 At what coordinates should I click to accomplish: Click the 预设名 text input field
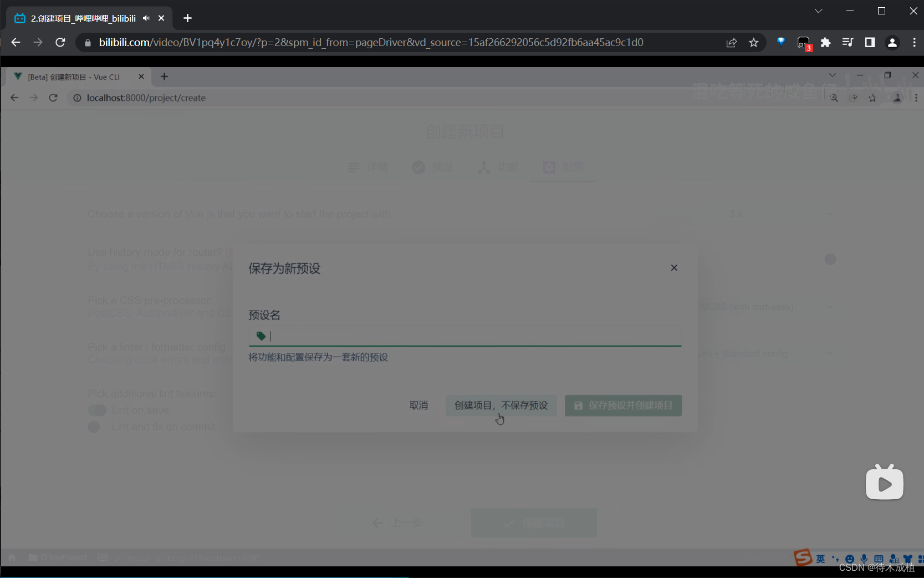coord(464,336)
